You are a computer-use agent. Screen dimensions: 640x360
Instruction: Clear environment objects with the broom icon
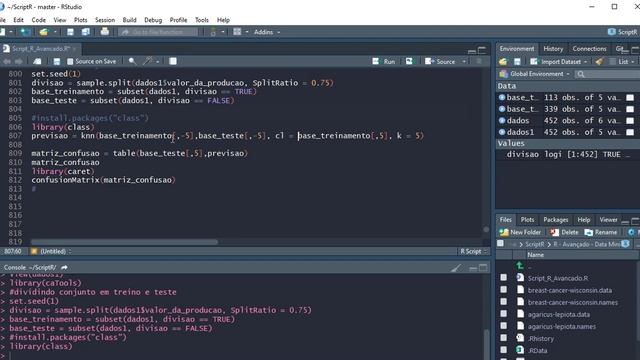pyautogui.click(x=599, y=62)
